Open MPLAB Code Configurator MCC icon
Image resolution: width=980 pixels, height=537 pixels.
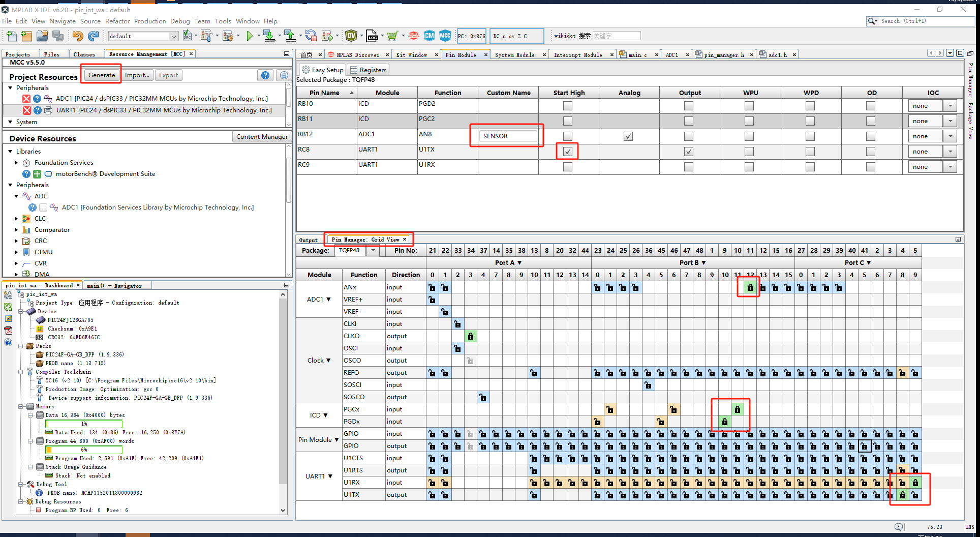(x=445, y=36)
